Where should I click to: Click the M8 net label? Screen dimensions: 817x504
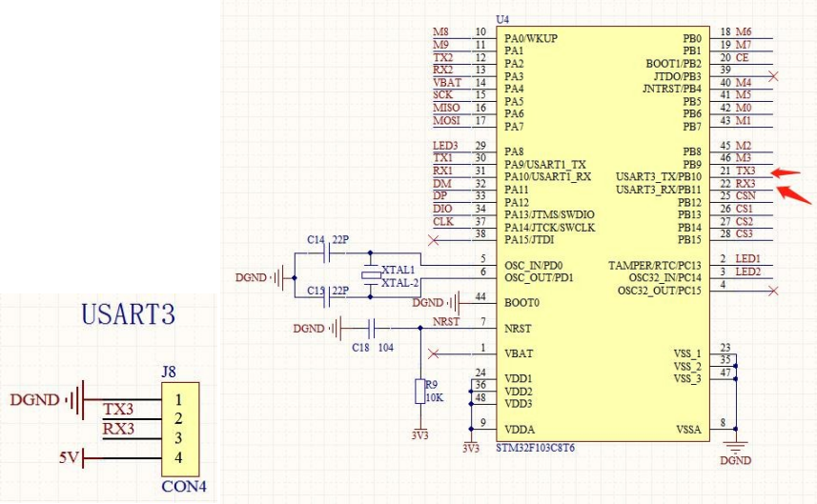point(440,32)
